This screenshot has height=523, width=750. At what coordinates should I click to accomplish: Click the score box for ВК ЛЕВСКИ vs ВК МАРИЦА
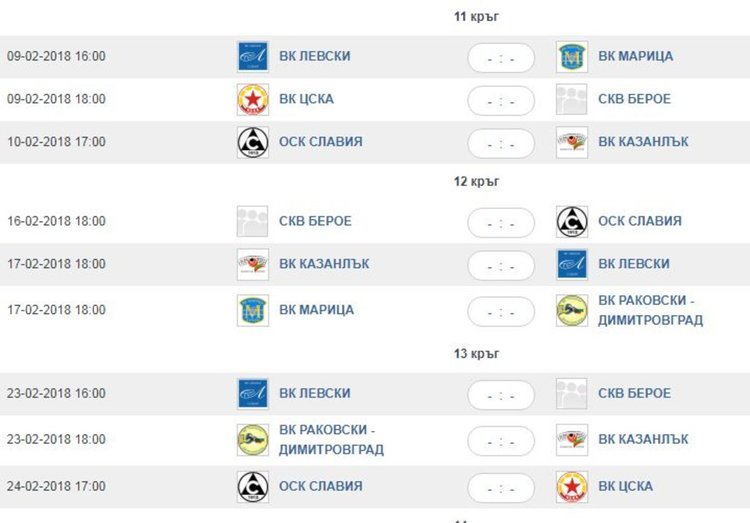click(501, 57)
